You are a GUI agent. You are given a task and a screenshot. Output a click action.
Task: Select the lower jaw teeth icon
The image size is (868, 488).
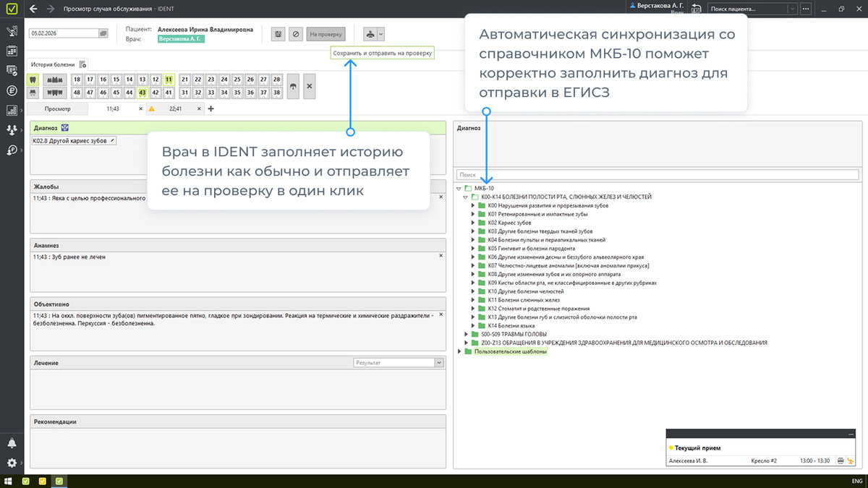click(x=54, y=93)
